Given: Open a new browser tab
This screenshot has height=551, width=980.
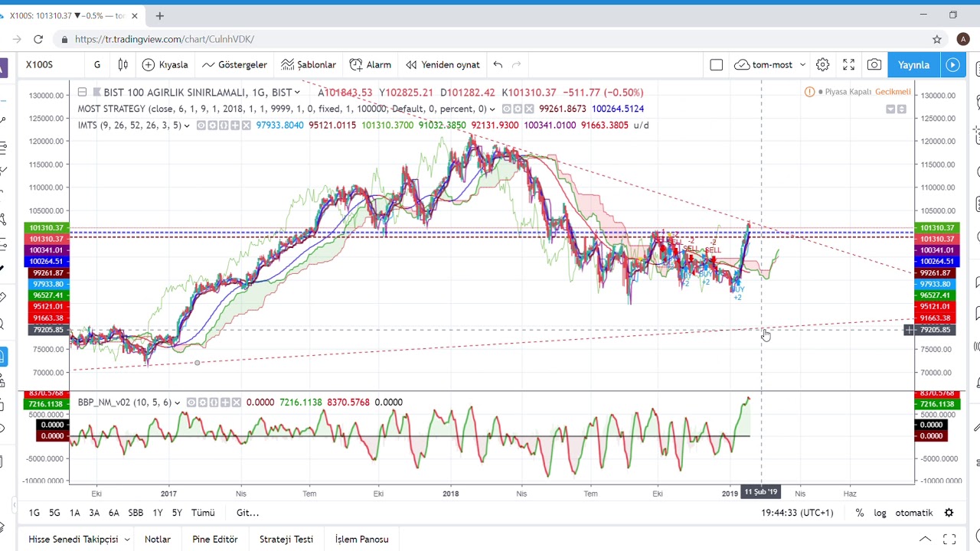Looking at the screenshot, I should pos(159,15).
